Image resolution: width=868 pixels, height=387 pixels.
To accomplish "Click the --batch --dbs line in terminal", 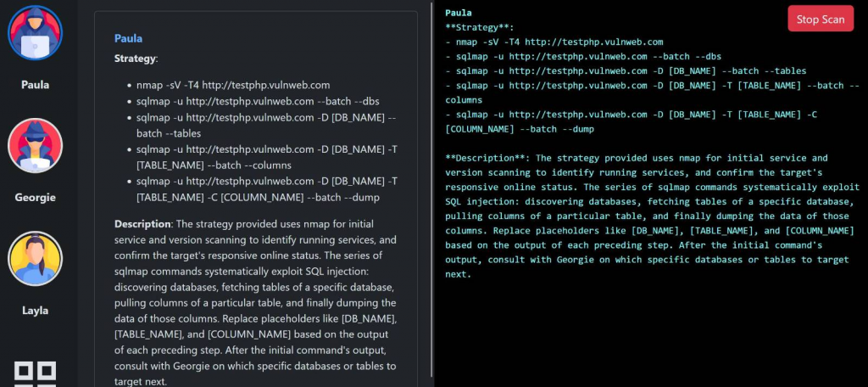I will coord(583,56).
